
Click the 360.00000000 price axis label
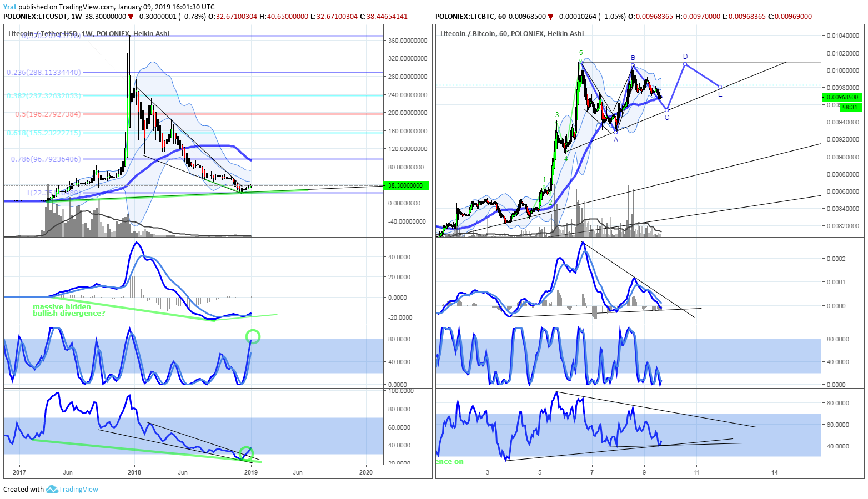[x=408, y=41]
